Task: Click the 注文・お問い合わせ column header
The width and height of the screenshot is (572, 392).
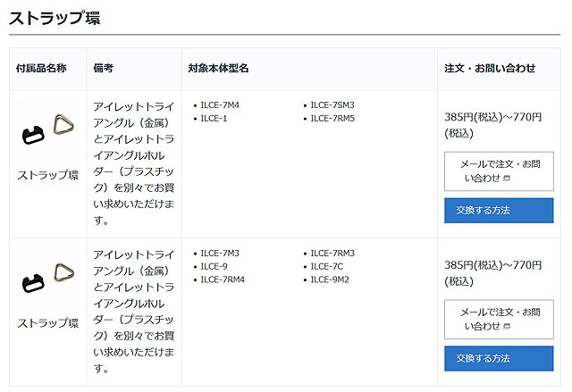Action: [490, 68]
